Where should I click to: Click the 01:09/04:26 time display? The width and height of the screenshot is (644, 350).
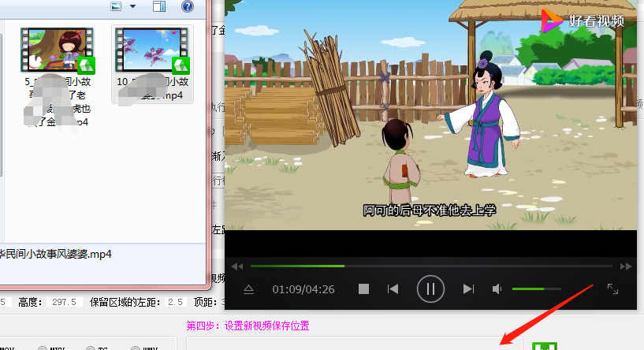[x=303, y=289]
